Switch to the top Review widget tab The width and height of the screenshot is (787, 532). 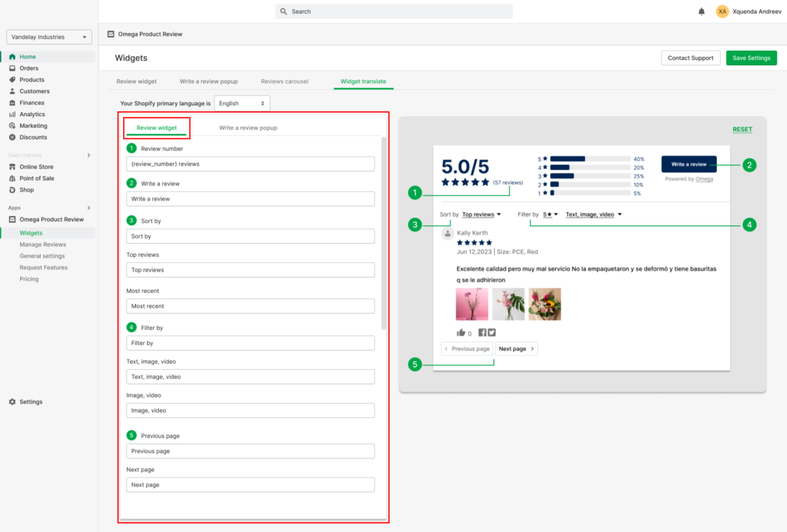tap(137, 81)
